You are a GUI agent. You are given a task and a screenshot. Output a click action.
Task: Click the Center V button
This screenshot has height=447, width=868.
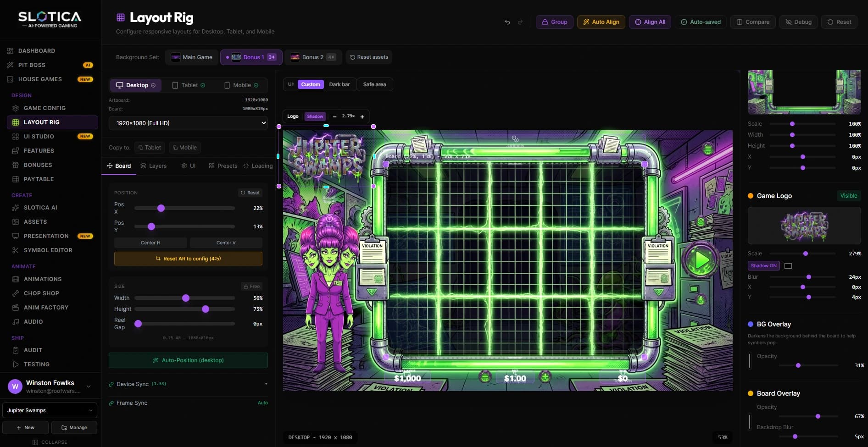click(226, 243)
